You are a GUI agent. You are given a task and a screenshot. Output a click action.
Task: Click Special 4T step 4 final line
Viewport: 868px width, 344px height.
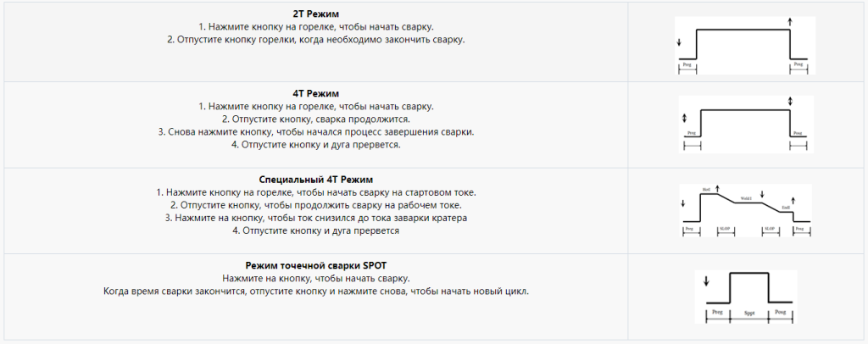316,230
